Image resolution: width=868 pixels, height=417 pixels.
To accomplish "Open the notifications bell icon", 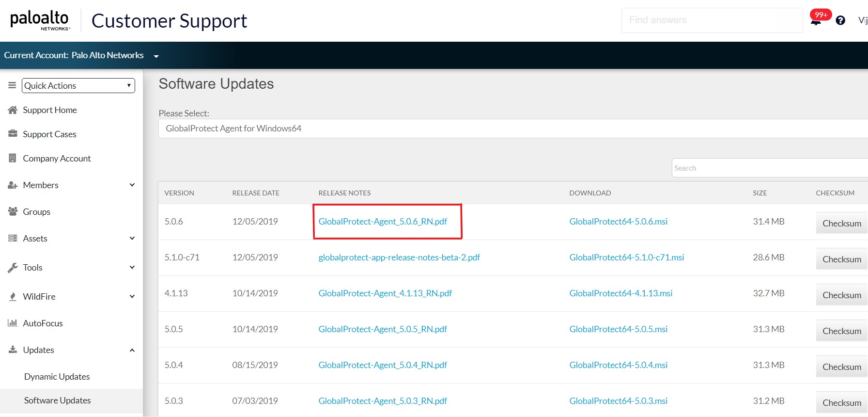I will (x=816, y=21).
